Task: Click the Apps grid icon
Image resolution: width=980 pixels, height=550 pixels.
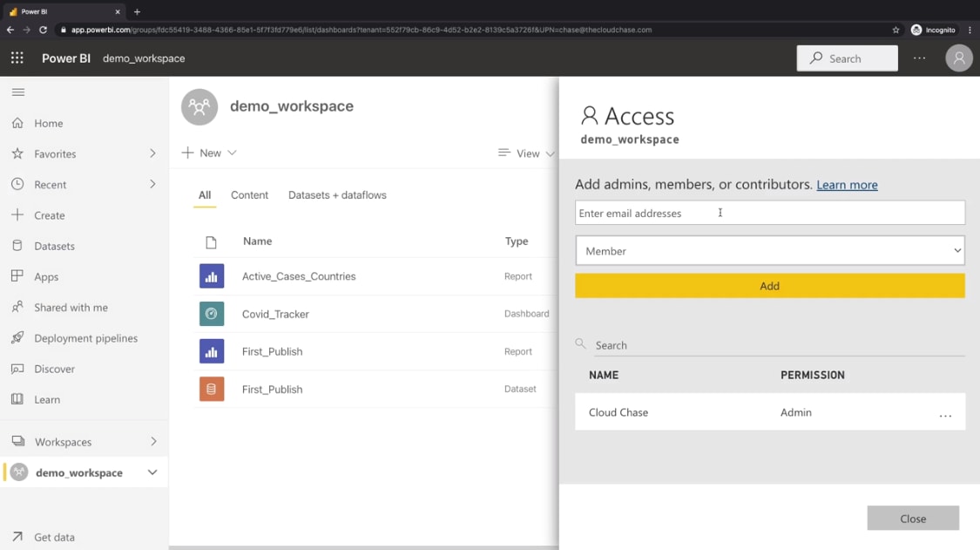Action: [17, 276]
